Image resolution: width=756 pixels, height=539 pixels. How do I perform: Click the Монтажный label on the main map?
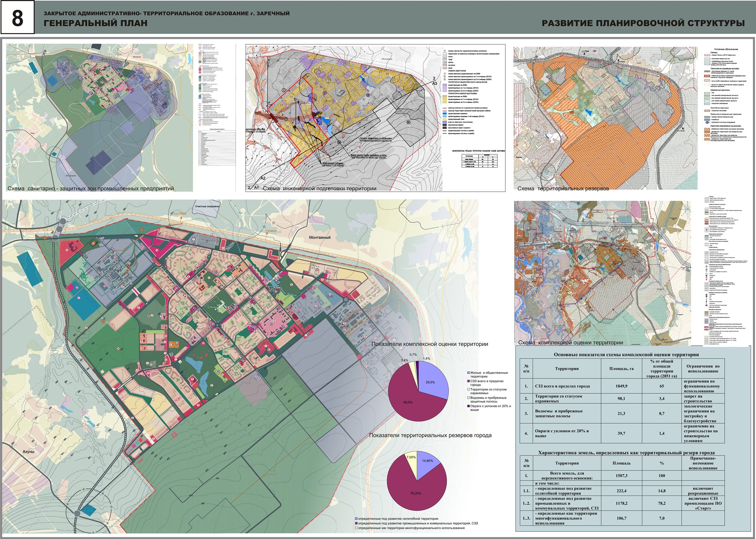pyautogui.click(x=320, y=237)
